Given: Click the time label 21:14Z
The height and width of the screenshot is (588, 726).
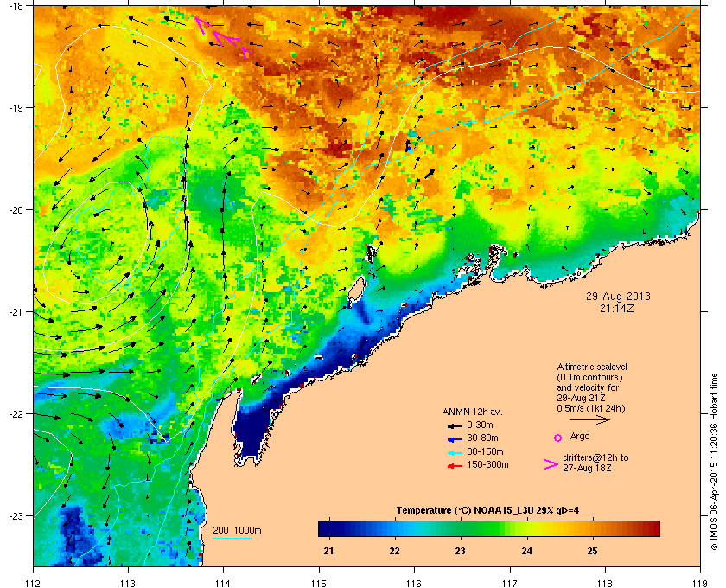Looking at the screenshot, I should [617, 308].
